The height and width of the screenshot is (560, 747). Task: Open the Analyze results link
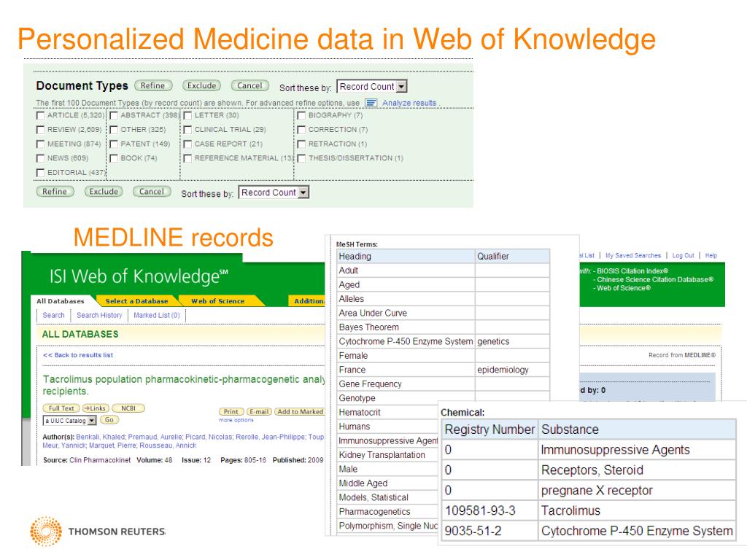pos(409,103)
